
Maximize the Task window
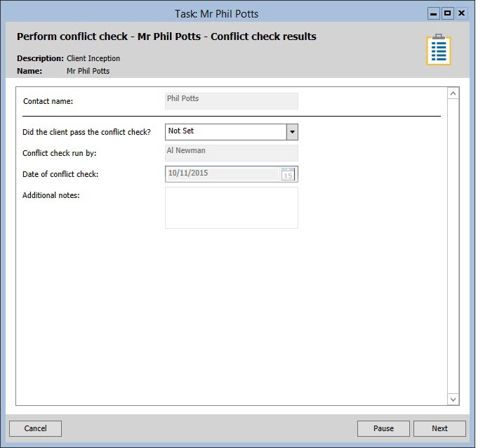pyautogui.click(x=447, y=13)
